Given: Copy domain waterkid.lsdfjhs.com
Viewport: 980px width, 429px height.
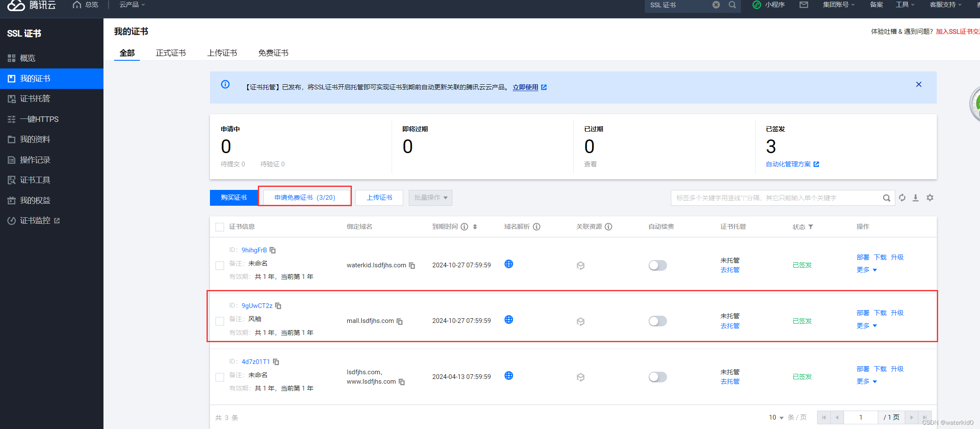Looking at the screenshot, I should click(x=412, y=266).
